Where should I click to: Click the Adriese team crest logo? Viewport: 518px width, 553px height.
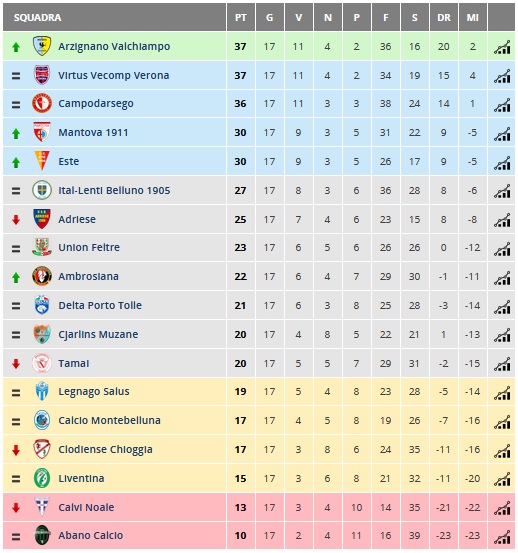(x=42, y=219)
